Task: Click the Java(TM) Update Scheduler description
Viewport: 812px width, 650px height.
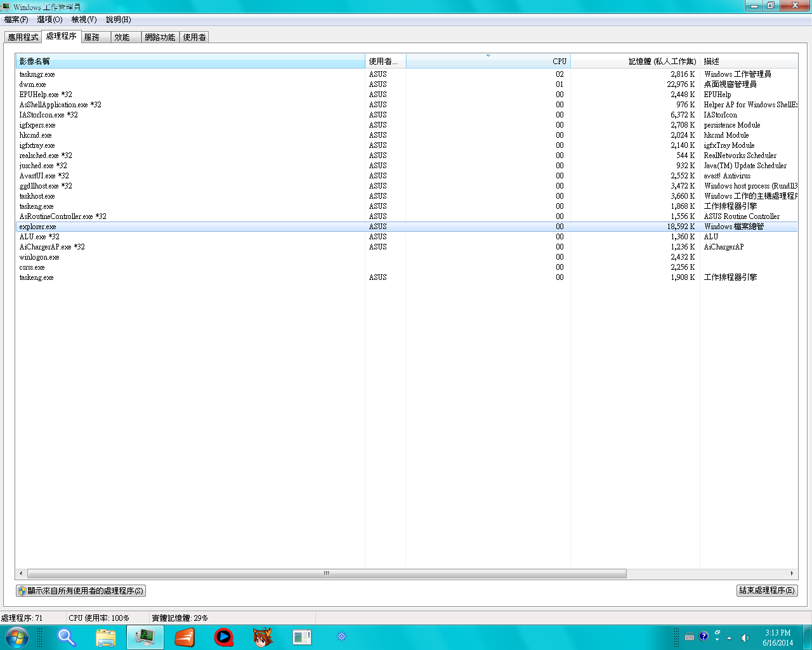Action: (745, 166)
